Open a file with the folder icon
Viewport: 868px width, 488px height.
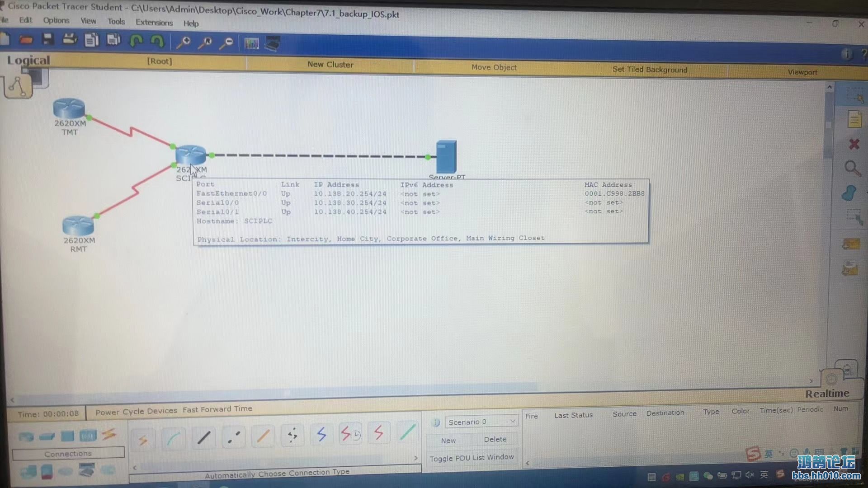pyautogui.click(x=26, y=40)
